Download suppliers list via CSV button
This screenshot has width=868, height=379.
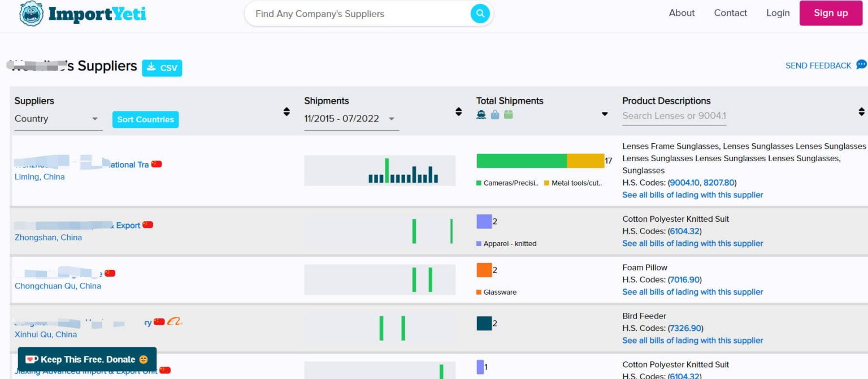[162, 68]
